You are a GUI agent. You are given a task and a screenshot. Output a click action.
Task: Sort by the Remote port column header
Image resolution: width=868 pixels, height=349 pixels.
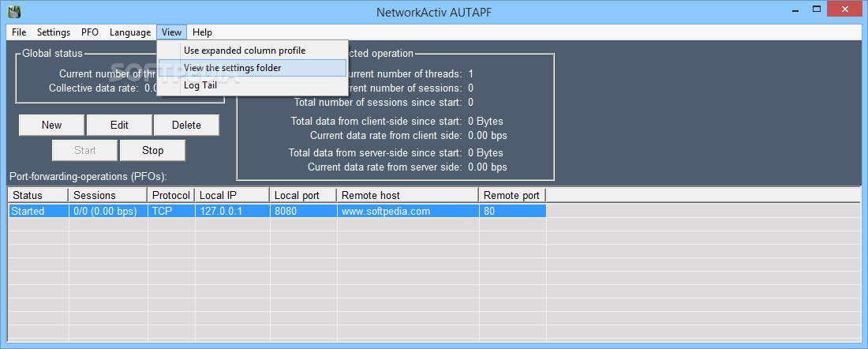click(513, 196)
